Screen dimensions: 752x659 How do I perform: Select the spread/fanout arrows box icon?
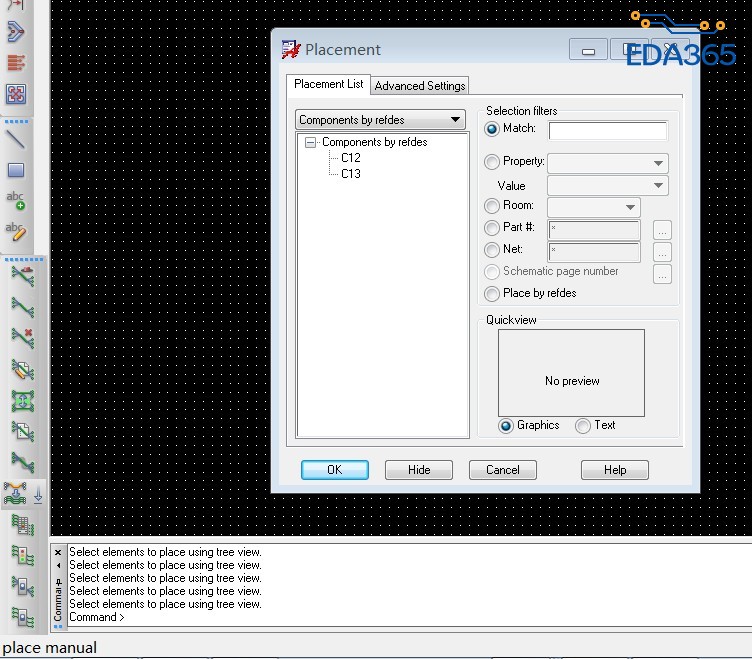coord(16,94)
